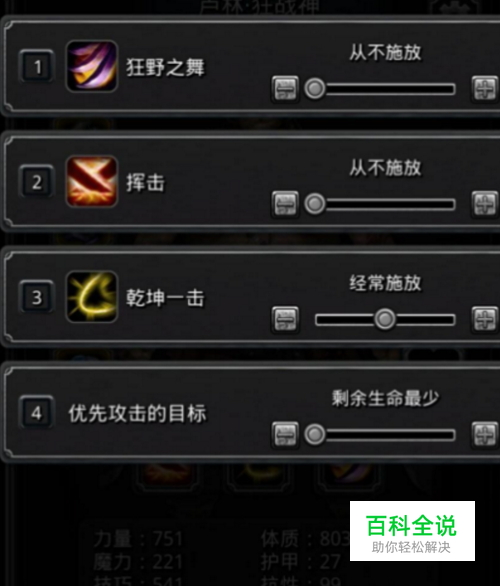Click minus for 优先攻击的目标 setting
Image resolution: width=500 pixels, height=586 pixels.
[x=286, y=435]
